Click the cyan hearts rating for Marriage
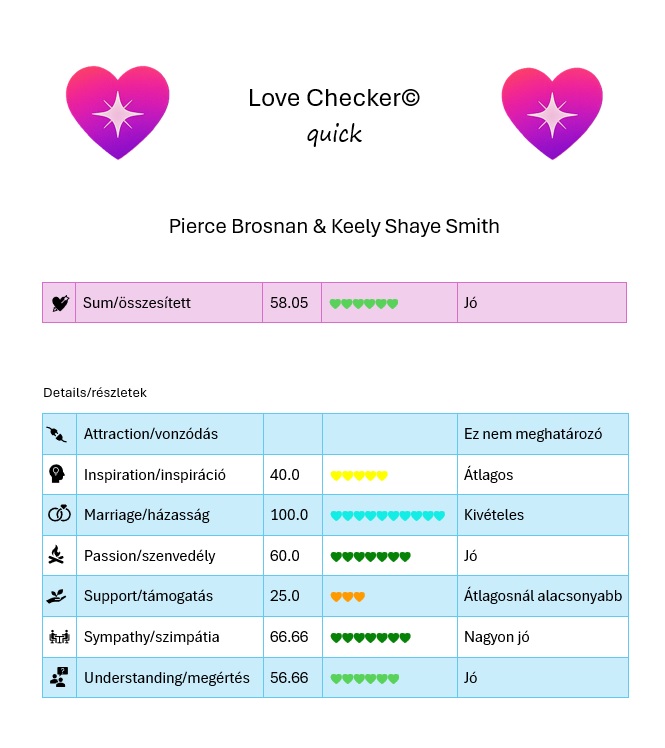 click(x=387, y=516)
